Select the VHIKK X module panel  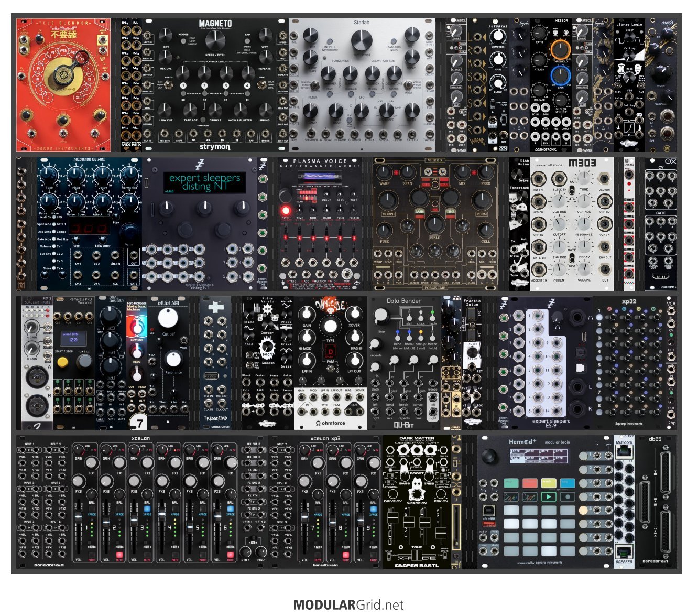[x=435, y=224]
